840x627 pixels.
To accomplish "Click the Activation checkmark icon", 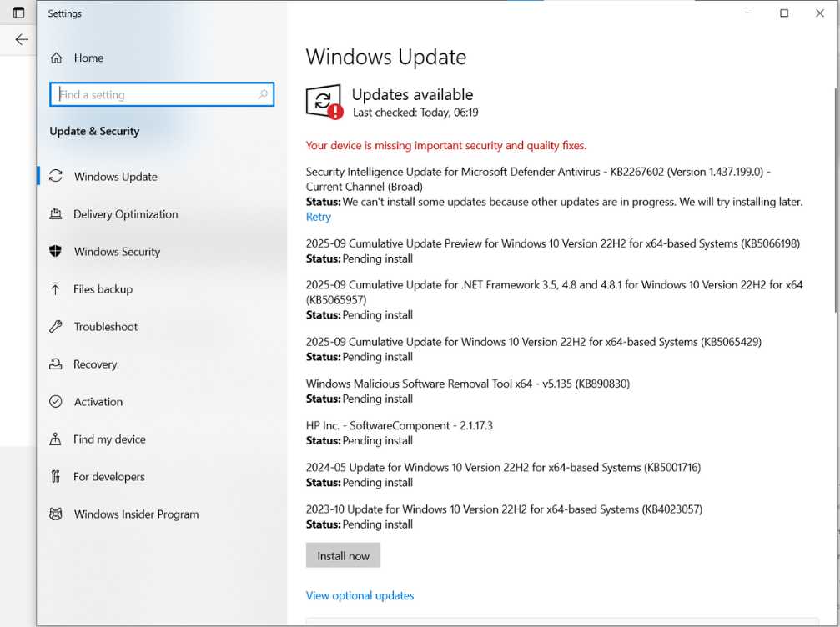I will pyautogui.click(x=56, y=402).
